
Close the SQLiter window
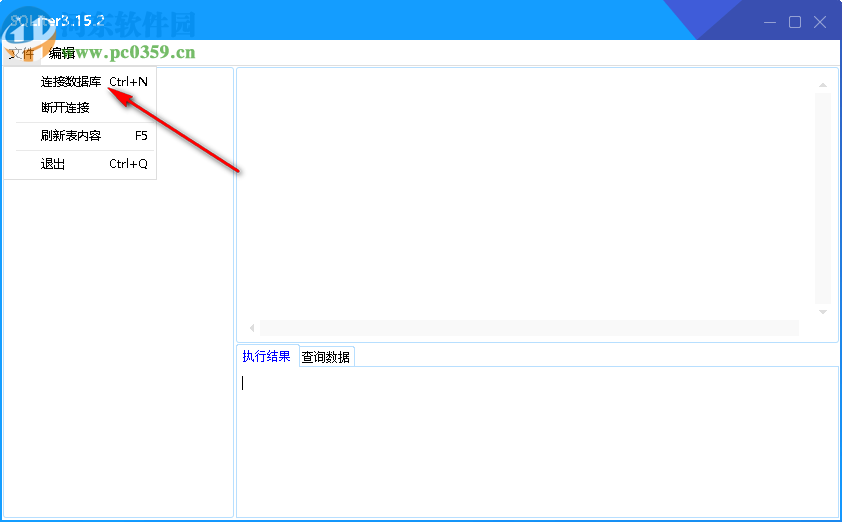pyautogui.click(x=820, y=22)
